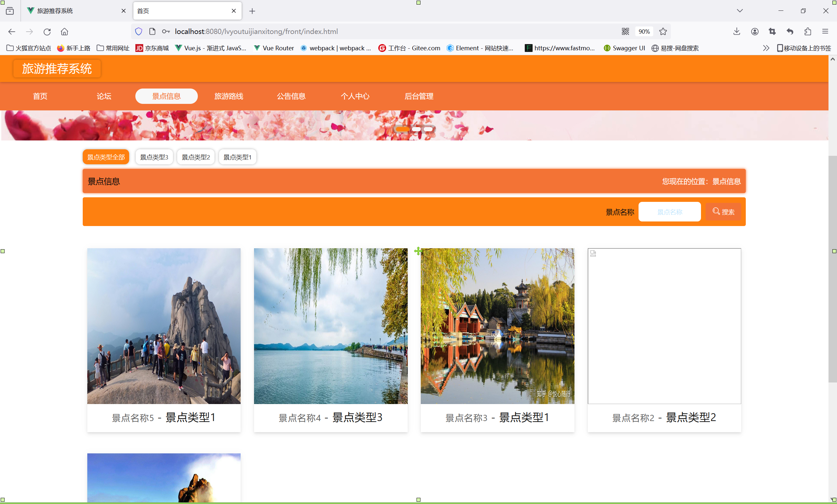Select the 景点类型3 filter

point(154,157)
